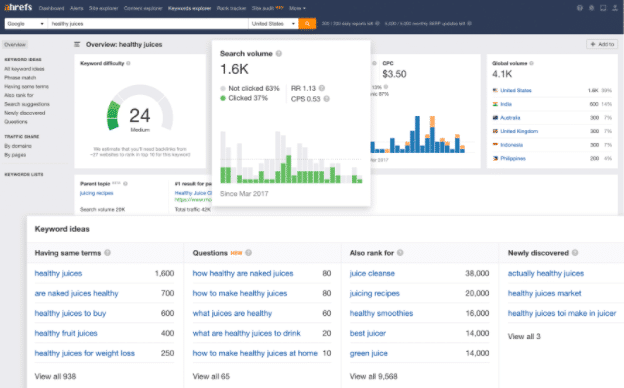Open the hamburger menu beside Overview title
Screen dimensions: 624x388
[77, 45]
